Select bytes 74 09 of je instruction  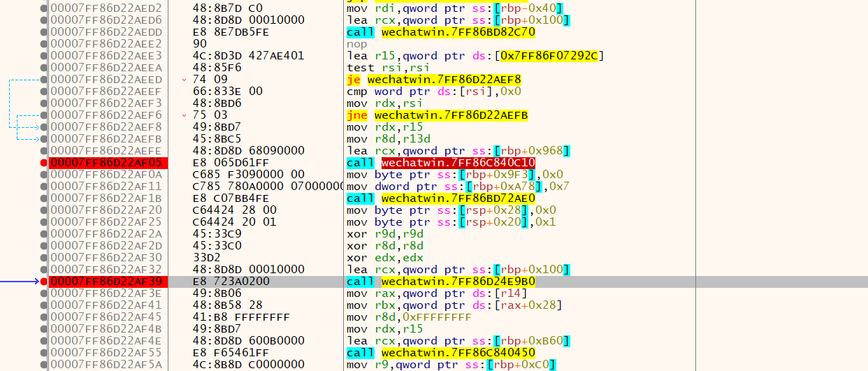(x=210, y=80)
